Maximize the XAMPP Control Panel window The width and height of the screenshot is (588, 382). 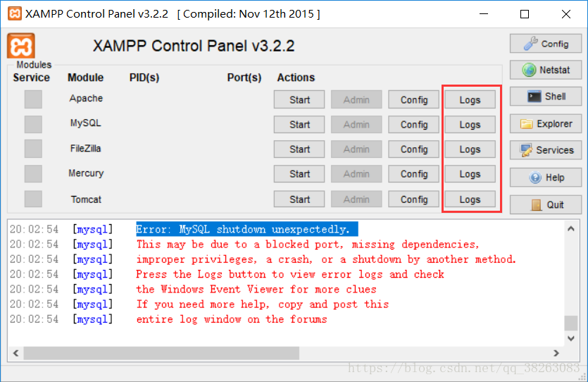[525, 14]
